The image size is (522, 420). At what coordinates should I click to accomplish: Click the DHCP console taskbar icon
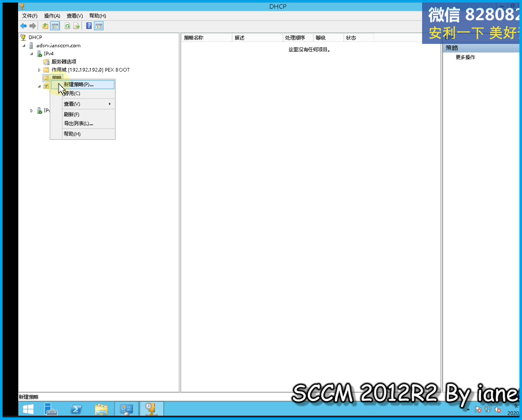pyautogui.click(x=152, y=409)
